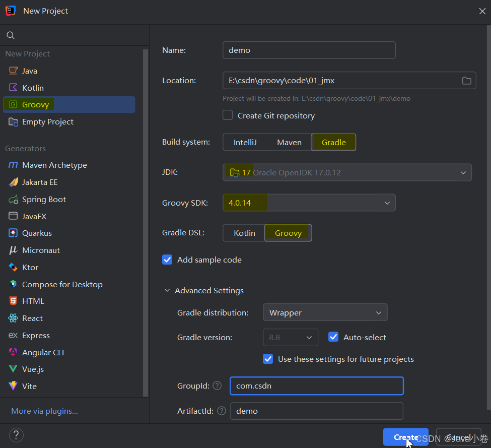Click the Vite lightning icon
491x448 pixels.
13,386
